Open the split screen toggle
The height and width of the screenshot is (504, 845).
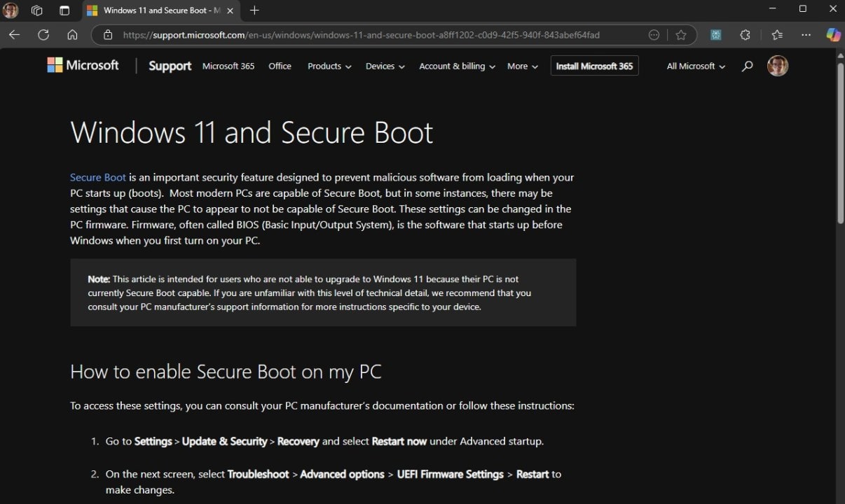tap(64, 10)
